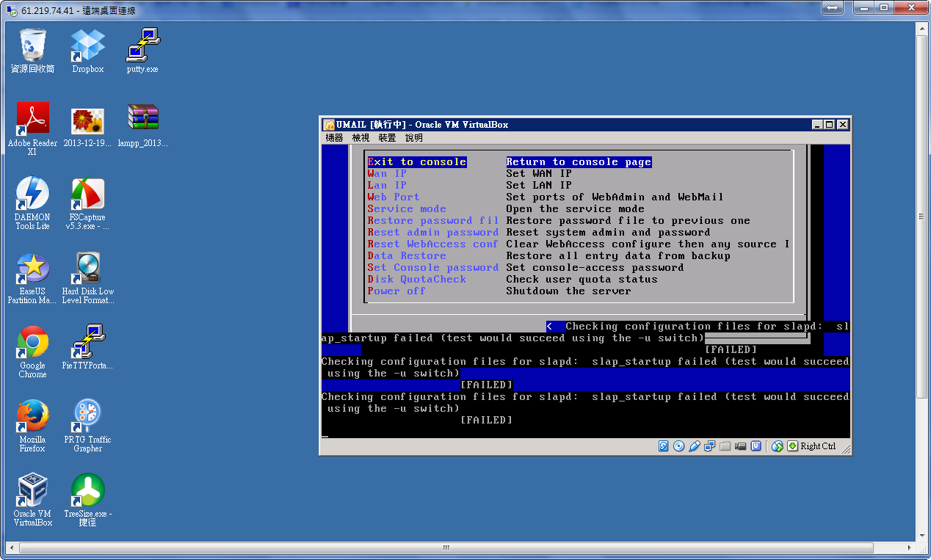This screenshot has height=560, width=931.
Task: Select the 'Reset admin password' entry
Action: [433, 233]
